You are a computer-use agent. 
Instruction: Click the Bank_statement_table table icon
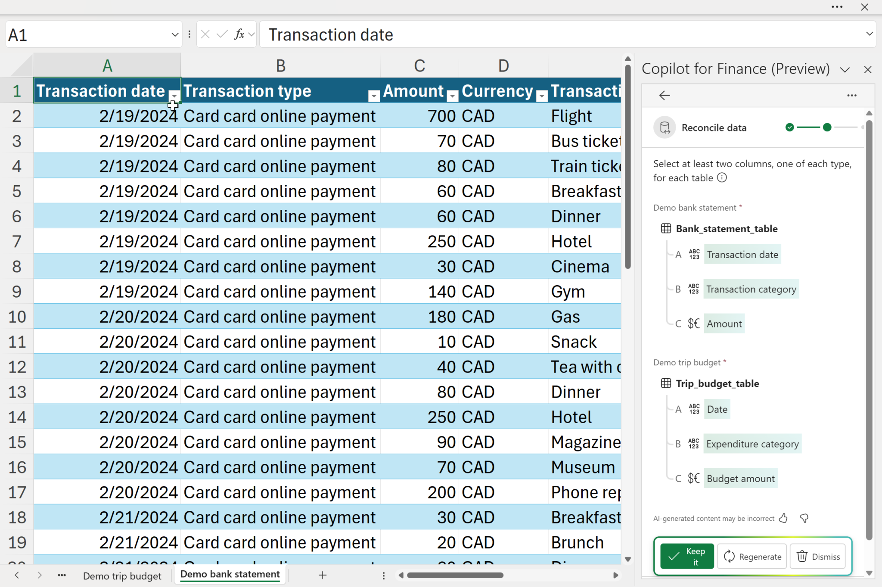click(x=666, y=229)
